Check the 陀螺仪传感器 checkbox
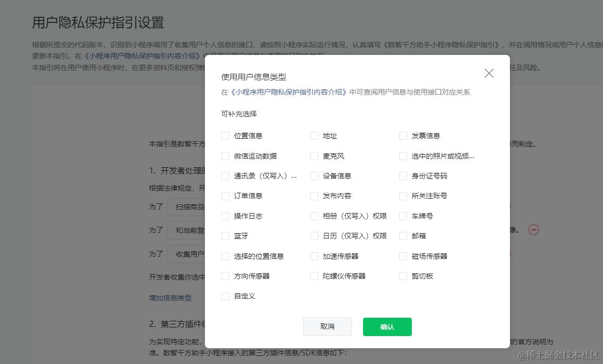The image size is (603, 364). click(x=314, y=276)
